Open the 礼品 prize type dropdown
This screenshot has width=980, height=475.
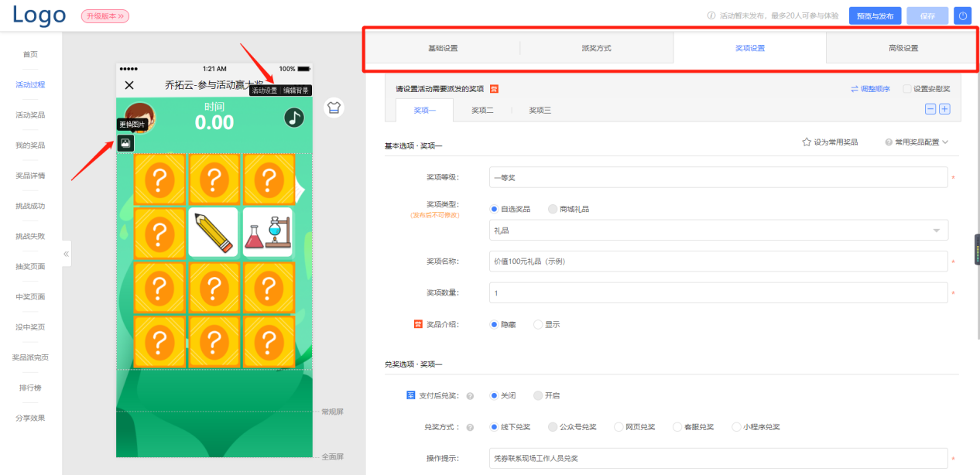[718, 231]
